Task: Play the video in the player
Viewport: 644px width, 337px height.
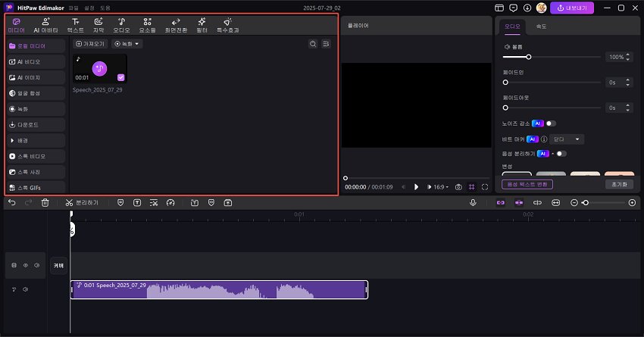Action: tap(416, 186)
